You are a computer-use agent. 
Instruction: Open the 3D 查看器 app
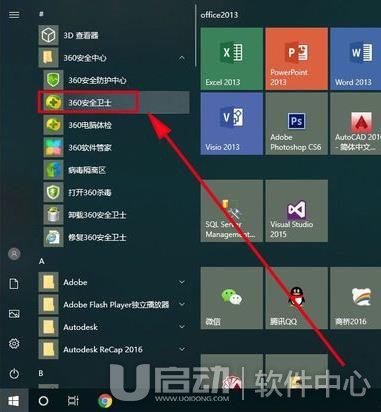(113, 35)
